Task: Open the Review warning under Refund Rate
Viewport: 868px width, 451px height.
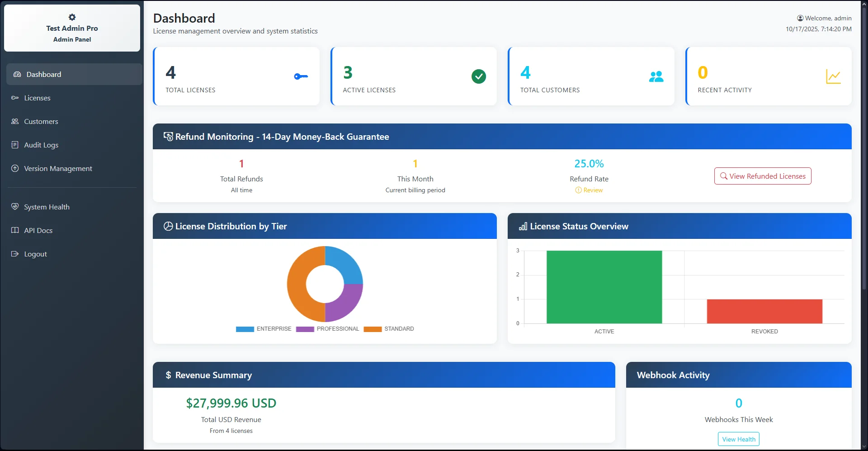Action: pos(589,190)
